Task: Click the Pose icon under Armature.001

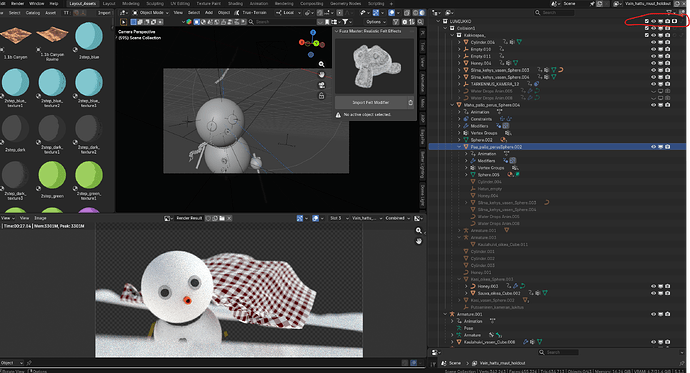Action: 459,328
